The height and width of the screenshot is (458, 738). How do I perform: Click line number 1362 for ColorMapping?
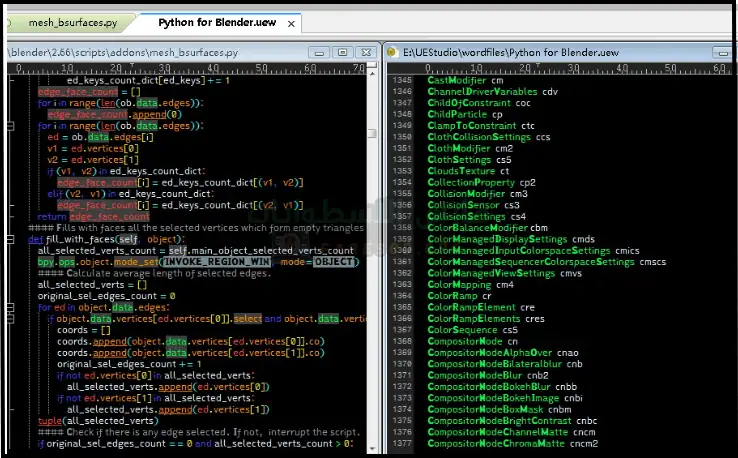click(x=401, y=284)
